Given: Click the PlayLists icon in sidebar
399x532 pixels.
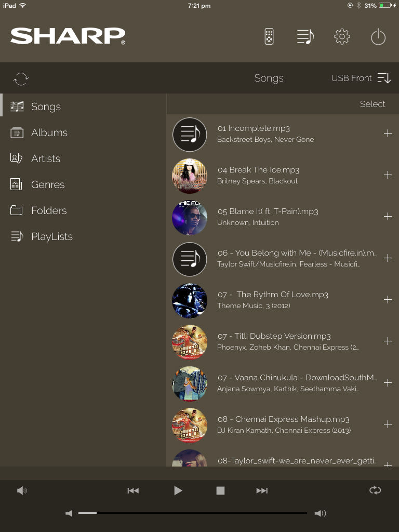Looking at the screenshot, I should (x=17, y=236).
